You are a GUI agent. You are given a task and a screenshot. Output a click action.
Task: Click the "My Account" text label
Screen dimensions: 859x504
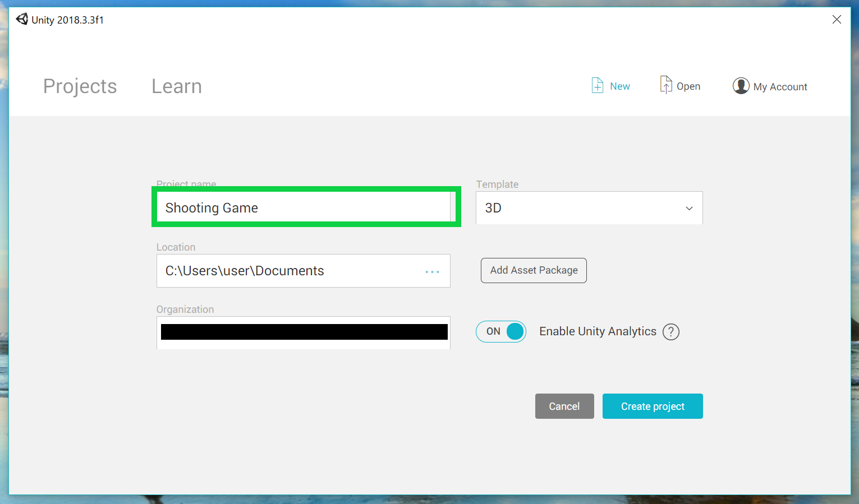tap(780, 87)
